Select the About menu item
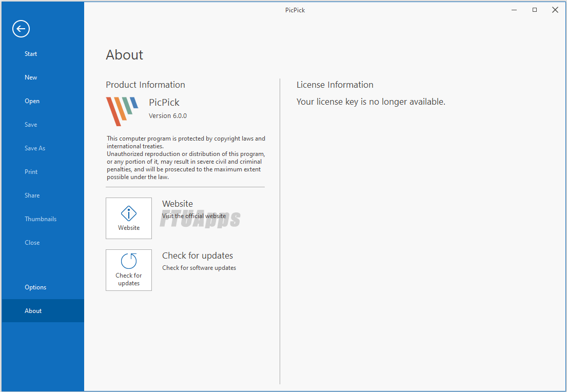567x392 pixels. click(x=43, y=310)
